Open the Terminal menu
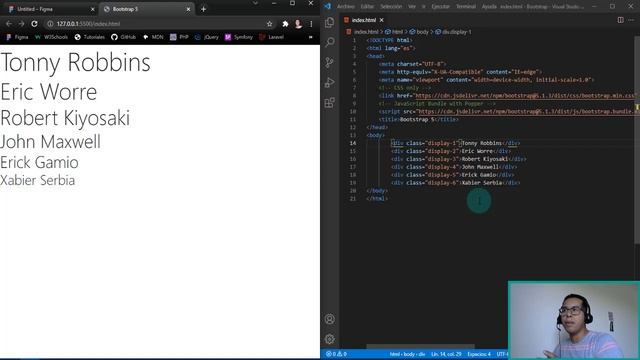 pyautogui.click(x=466, y=7)
